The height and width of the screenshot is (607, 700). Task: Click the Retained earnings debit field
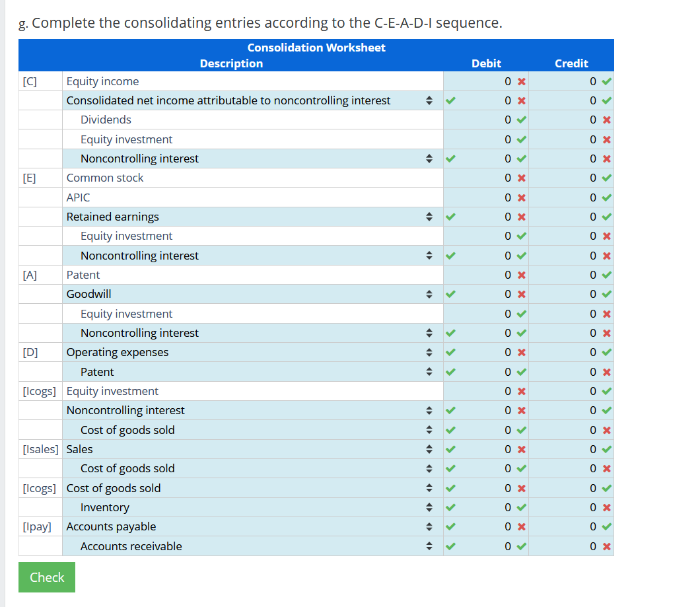pos(487,217)
